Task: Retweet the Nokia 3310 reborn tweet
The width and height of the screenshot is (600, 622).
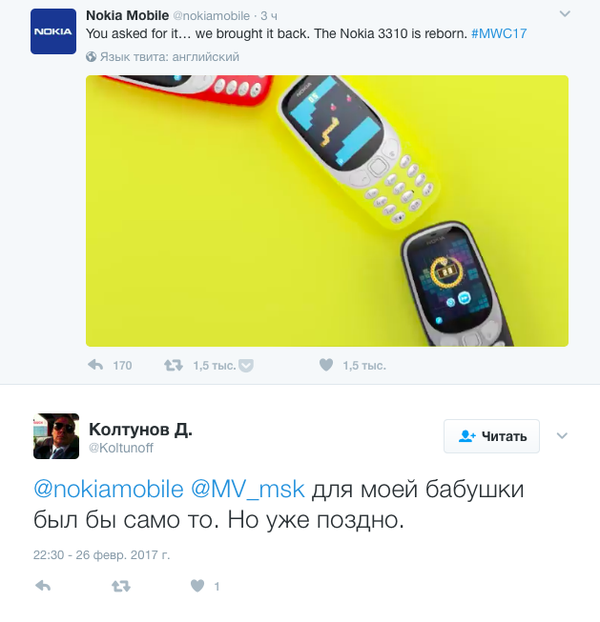Action: [x=174, y=365]
